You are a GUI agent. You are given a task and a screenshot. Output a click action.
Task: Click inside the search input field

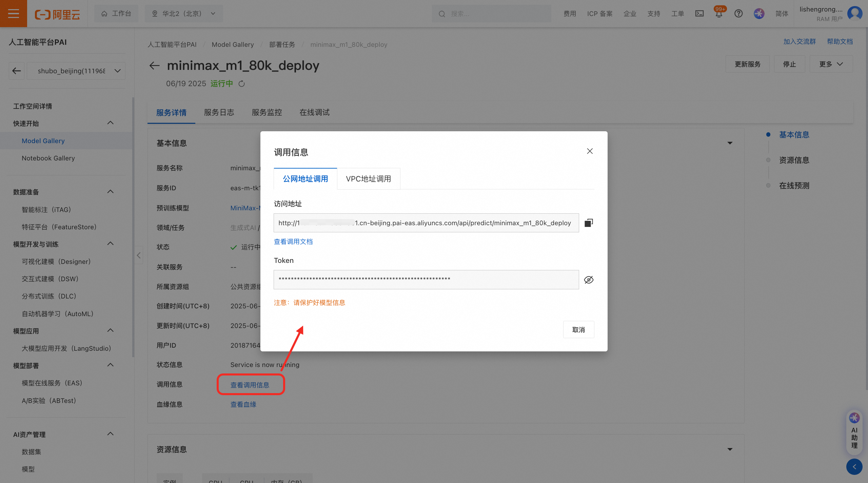coord(492,13)
